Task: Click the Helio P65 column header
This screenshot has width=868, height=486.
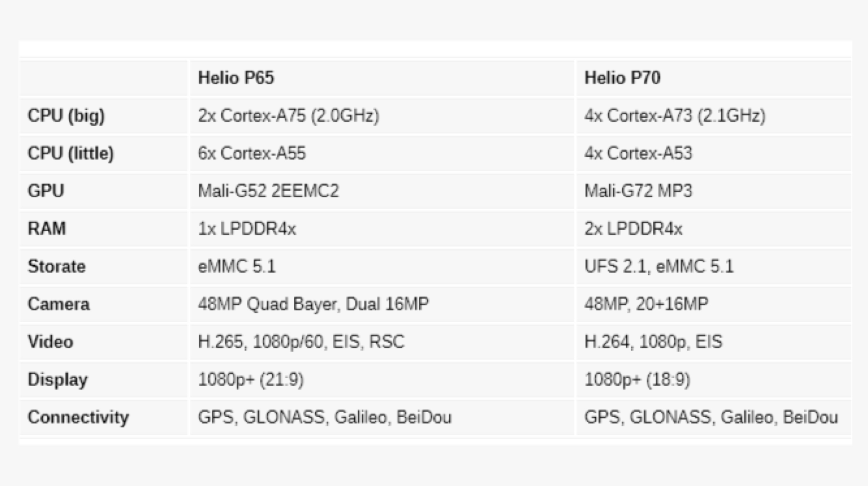Action: tap(236, 78)
